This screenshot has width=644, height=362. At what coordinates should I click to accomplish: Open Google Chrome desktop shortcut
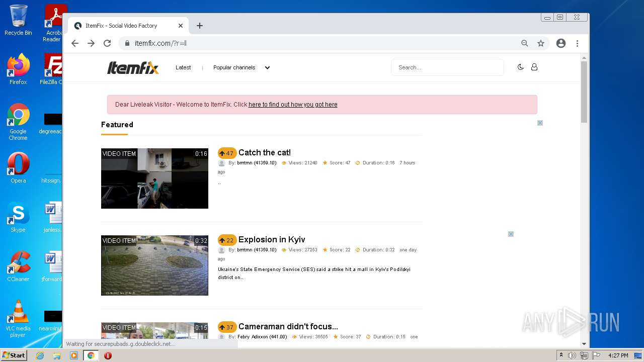18,122
